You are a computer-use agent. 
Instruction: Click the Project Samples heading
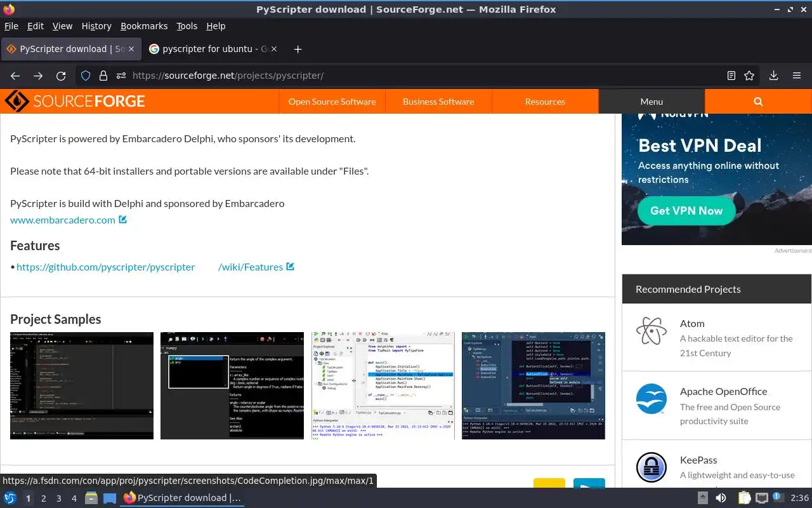tap(56, 319)
